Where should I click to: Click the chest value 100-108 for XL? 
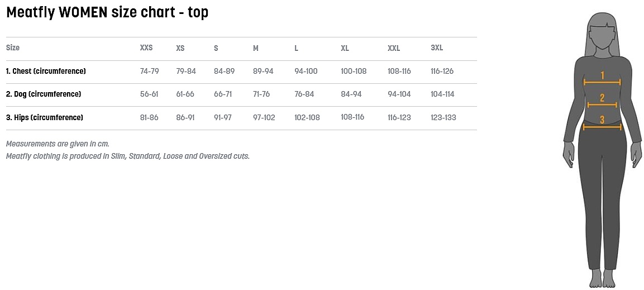354,71
